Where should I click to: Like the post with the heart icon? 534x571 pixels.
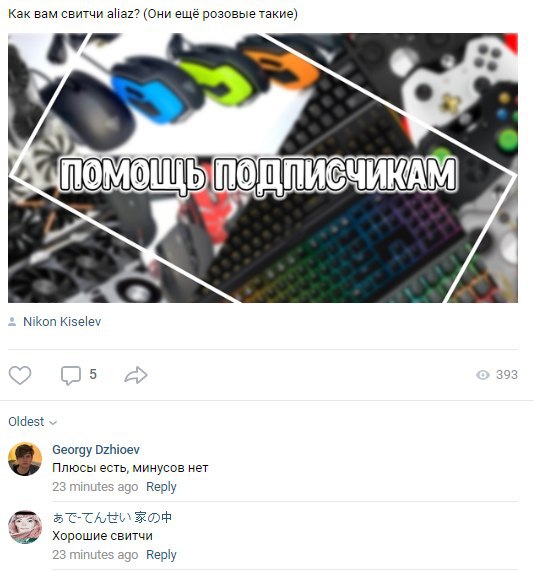20,375
